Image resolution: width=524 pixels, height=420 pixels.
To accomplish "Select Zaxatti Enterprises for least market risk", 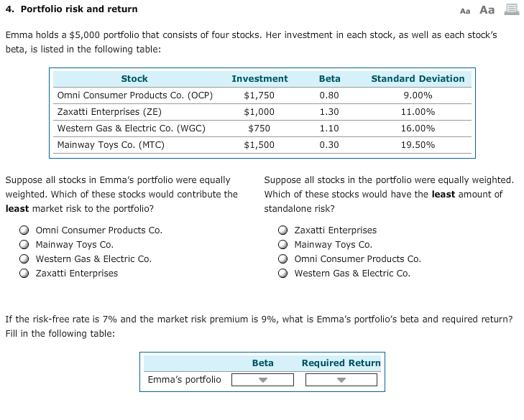I will point(24,274).
